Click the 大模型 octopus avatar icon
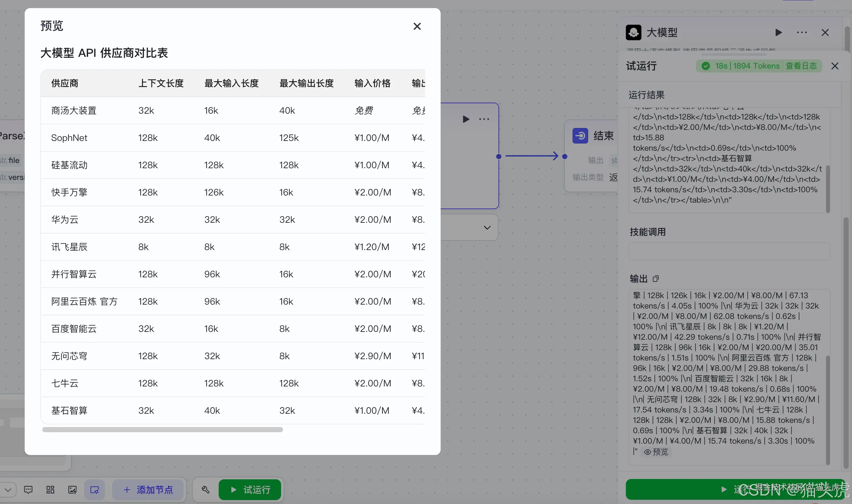 point(633,32)
